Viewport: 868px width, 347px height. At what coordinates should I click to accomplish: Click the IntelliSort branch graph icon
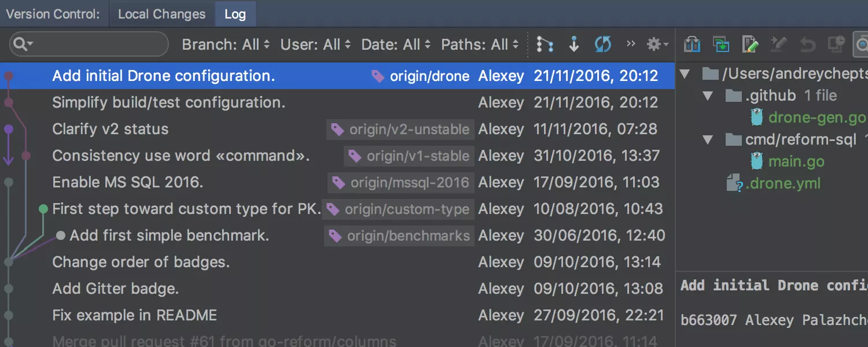[x=545, y=45]
